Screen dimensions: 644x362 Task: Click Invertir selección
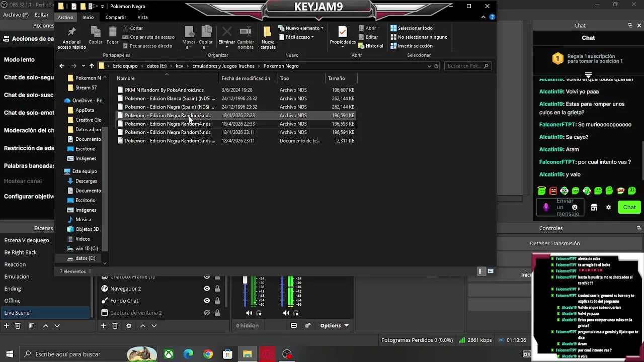tap(411, 46)
